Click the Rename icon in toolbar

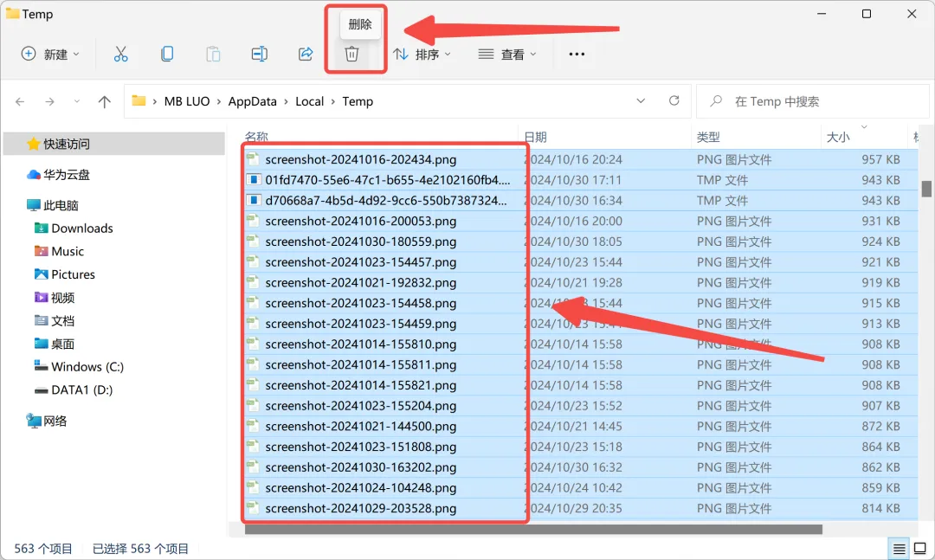pyautogui.click(x=260, y=55)
